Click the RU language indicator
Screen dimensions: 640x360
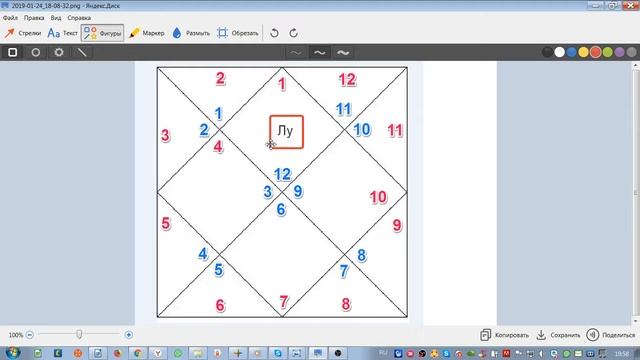pyautogui.click(x=383, y=353)
